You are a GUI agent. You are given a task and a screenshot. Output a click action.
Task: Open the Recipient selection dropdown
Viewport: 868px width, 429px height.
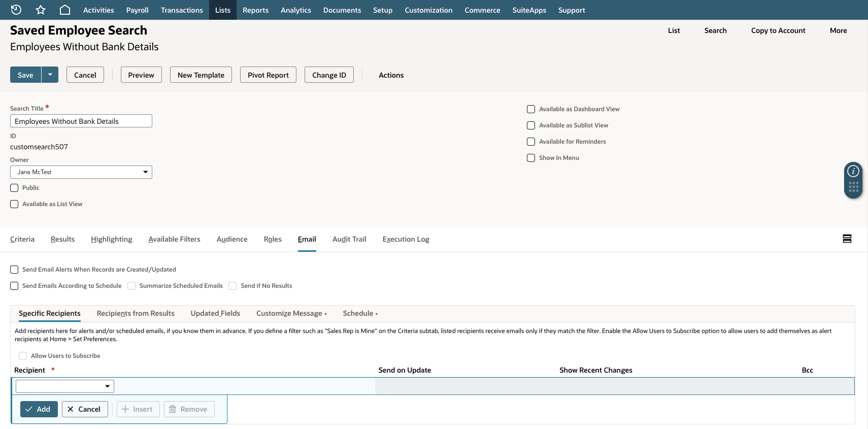(x=65, y=386)
